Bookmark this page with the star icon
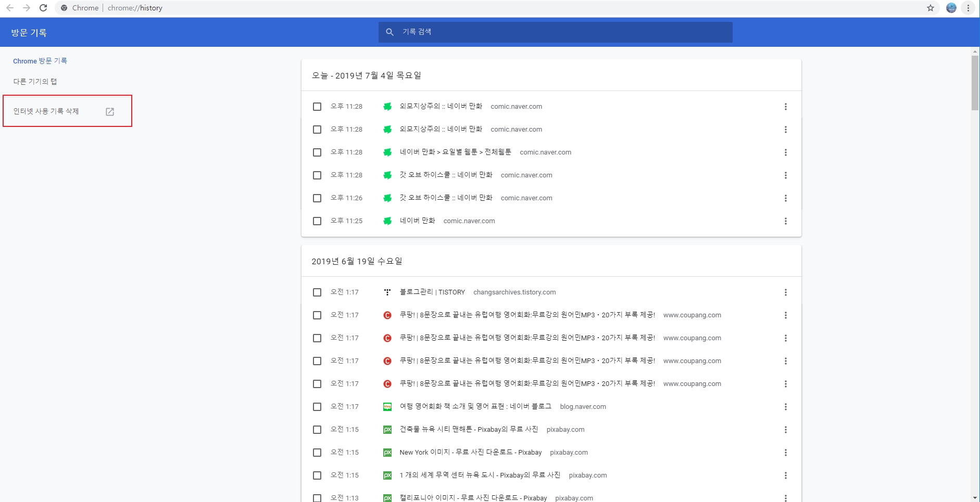Viewport: 980px width, 502px height. [931, 8]
